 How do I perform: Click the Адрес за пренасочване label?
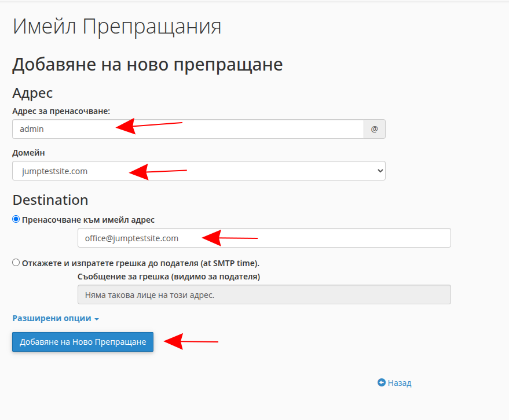coord(61,110)
